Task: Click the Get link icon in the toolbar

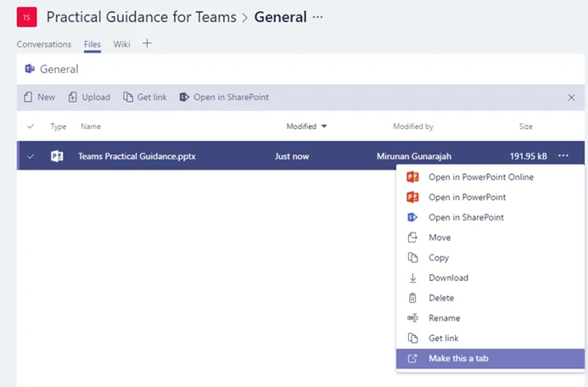Action: point(128,97)
